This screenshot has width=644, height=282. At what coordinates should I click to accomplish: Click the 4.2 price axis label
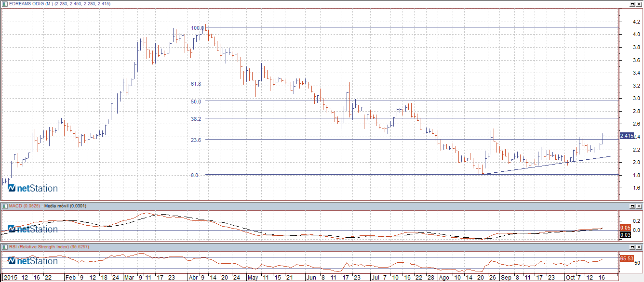click(637, 22)
